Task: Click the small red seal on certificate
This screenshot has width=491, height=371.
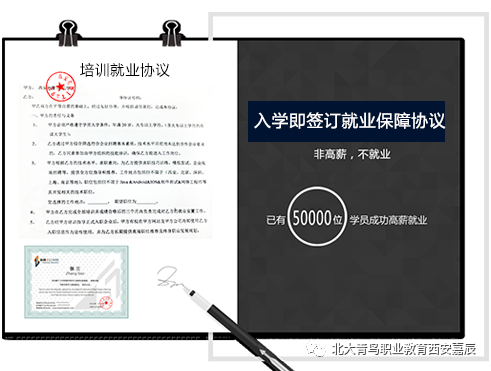Action: point(106,303)
